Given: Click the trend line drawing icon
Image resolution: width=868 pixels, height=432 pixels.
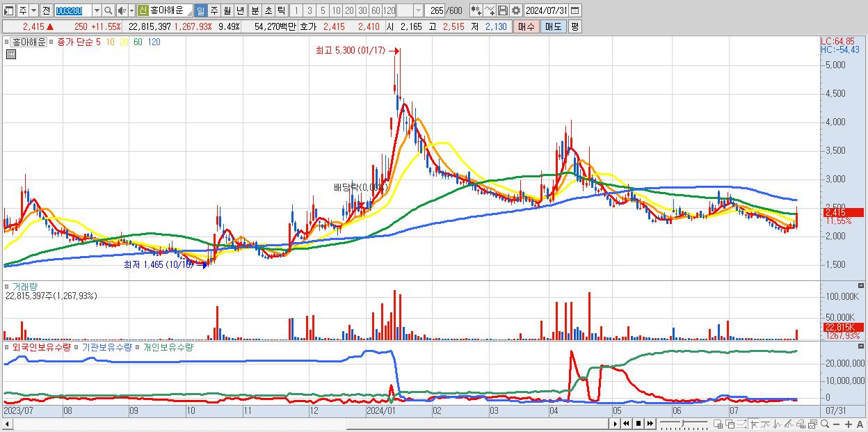Looking at the screenshot, I should coord(789,424).
